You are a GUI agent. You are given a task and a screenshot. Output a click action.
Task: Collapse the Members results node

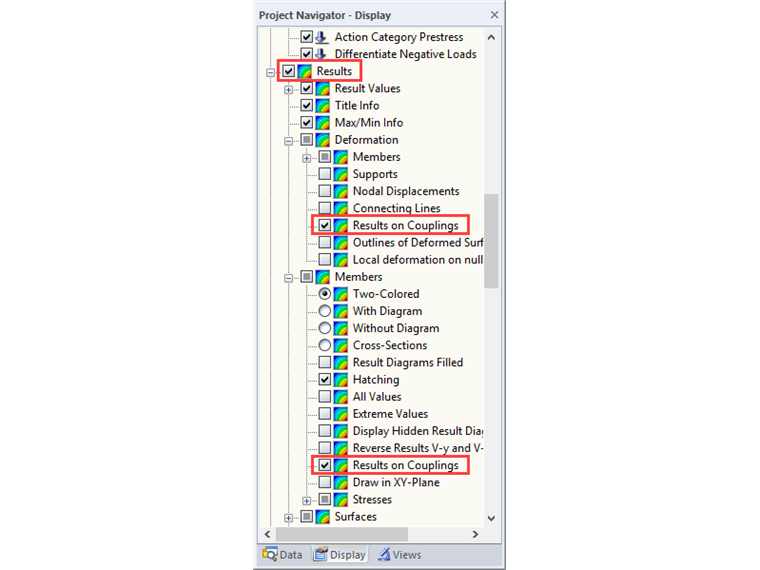(x=288, y=278)
